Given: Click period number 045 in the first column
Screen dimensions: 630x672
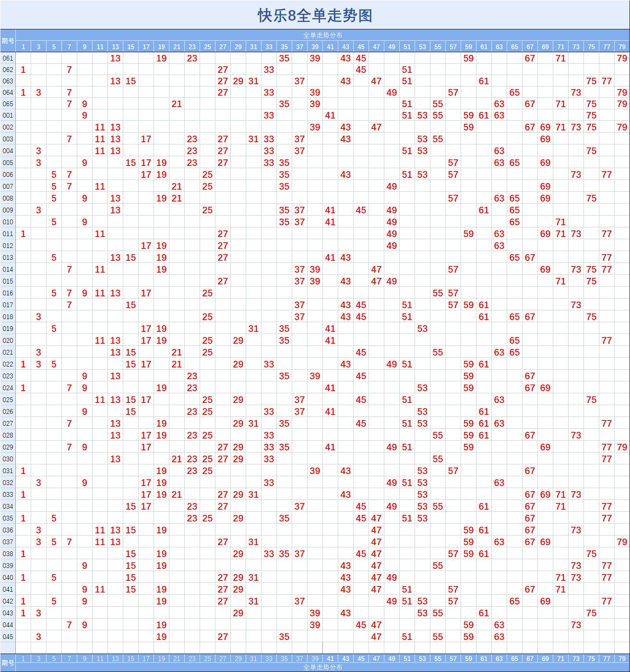Looking at the screenshot, I should pyautogui.click(x=8, y=637).
